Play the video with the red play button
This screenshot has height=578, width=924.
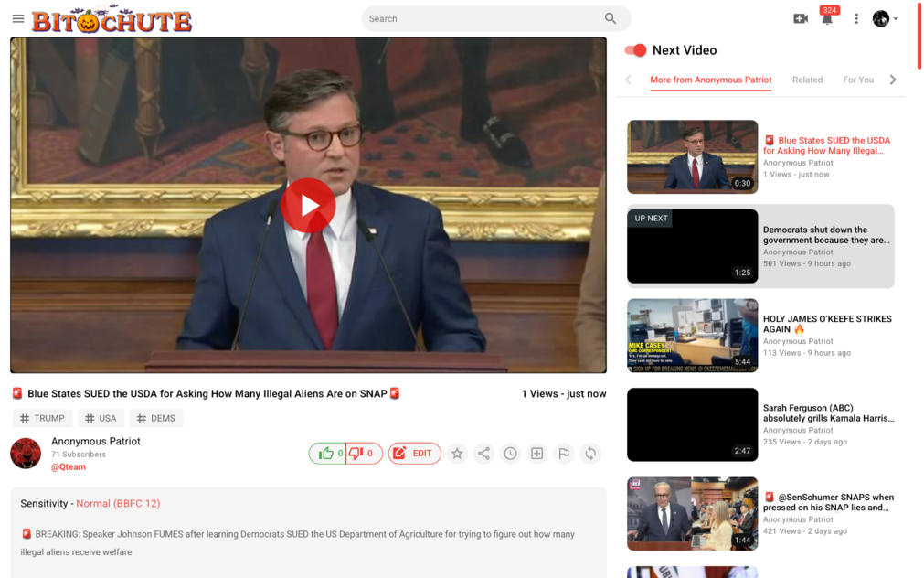click(308, 206)
